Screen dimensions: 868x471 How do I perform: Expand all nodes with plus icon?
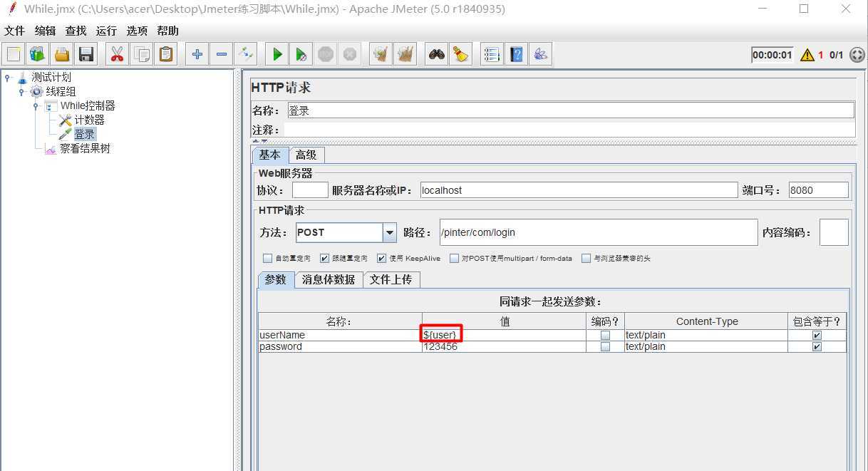(x=197, y=54)
